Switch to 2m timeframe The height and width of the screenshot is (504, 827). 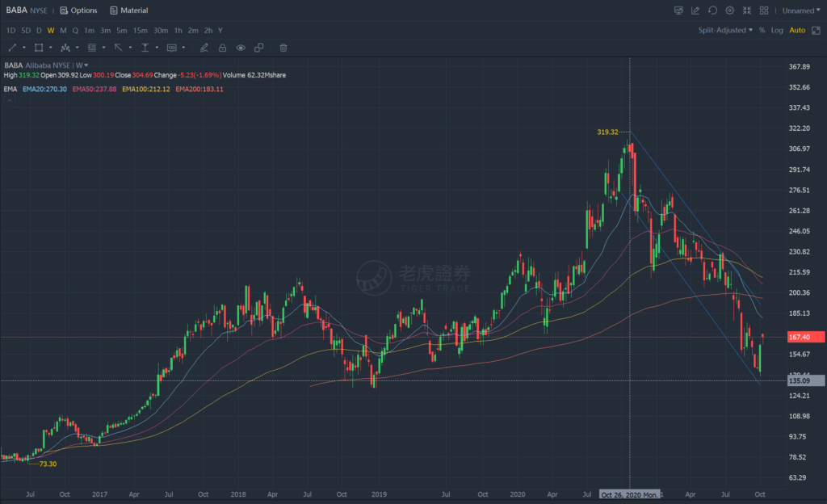point(193,31)
